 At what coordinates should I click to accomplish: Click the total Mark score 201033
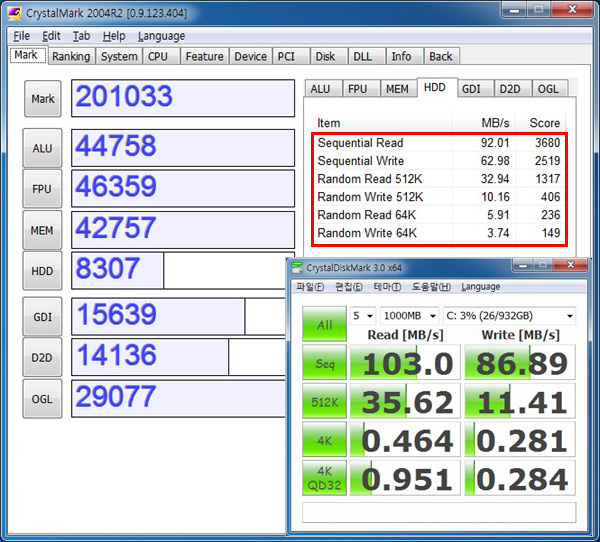(x=183, y=98)
